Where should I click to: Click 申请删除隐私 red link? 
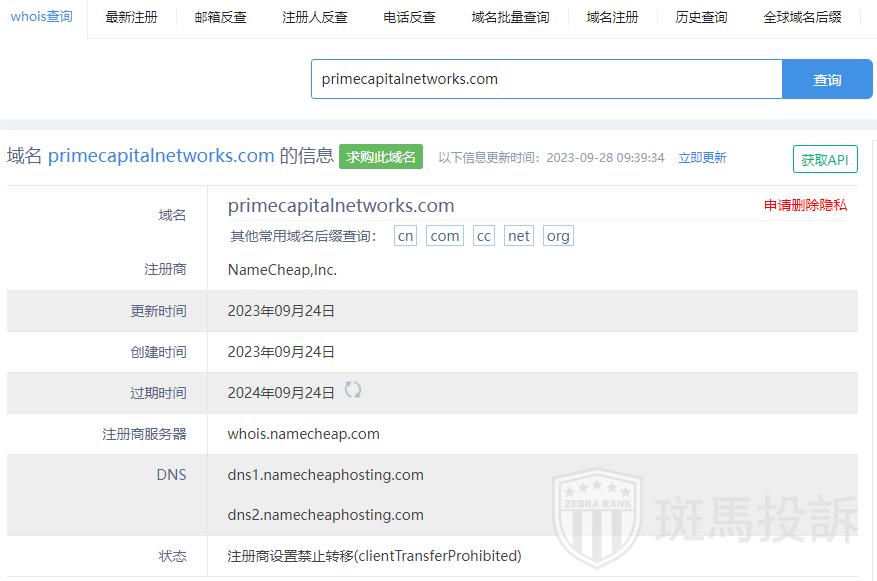[x=805, y=205]
